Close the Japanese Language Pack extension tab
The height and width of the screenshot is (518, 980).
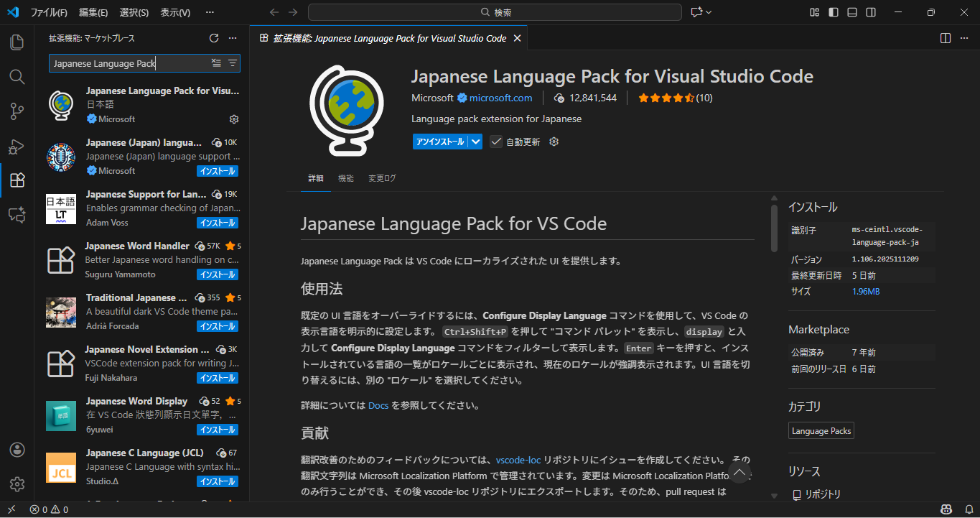pyautogui.click(x=517, y=38)
